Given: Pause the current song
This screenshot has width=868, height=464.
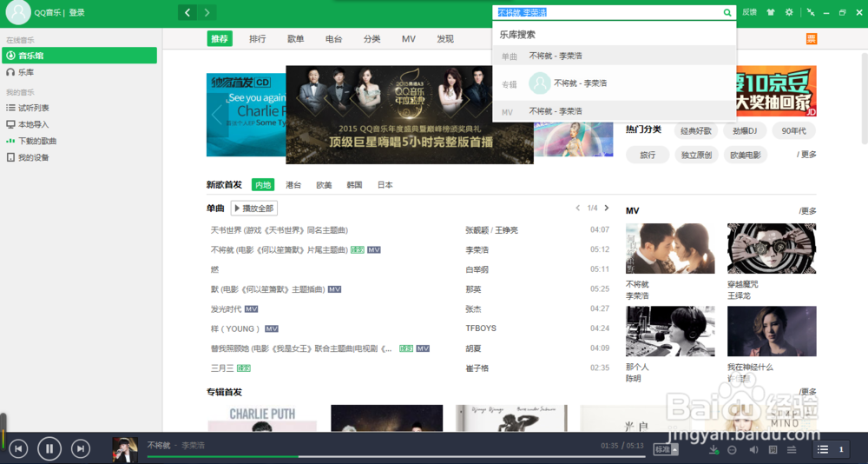Looking at the screenshot, I should point(49,448).
